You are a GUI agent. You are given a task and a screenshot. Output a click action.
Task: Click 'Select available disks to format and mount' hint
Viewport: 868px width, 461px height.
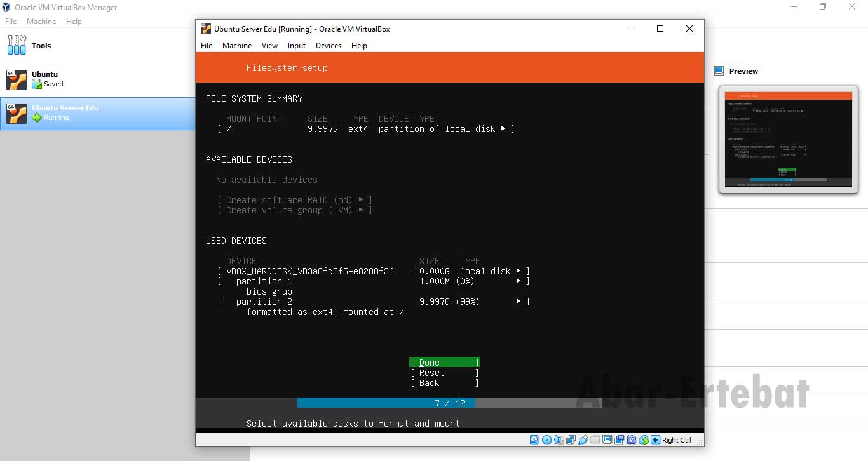click(353, 424)
